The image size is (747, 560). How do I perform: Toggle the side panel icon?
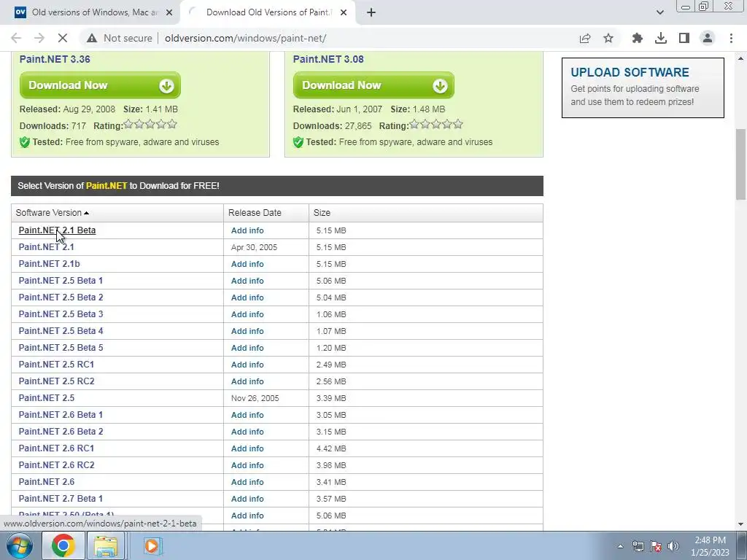click(684, 38)
